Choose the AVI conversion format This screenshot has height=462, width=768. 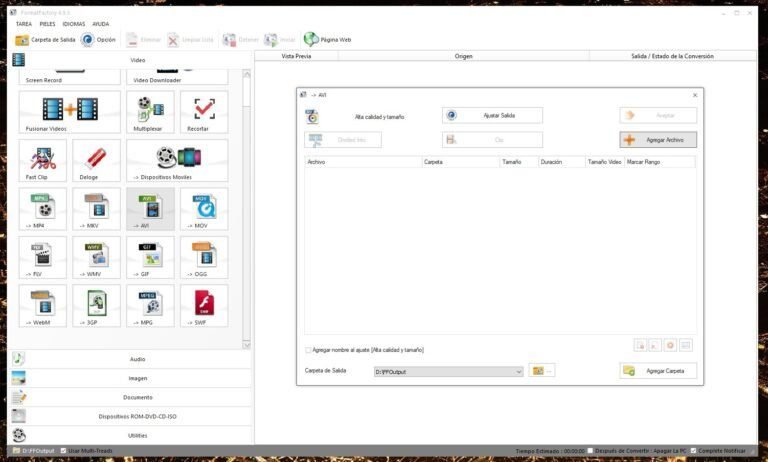pyautogui.click(x=150, y=209)
